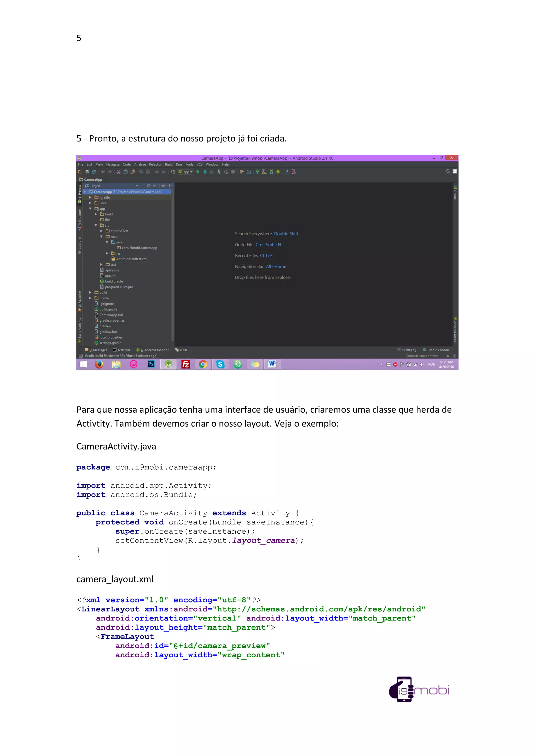Image resolution: width=535 pixels, height=756 pixels.
Task: Click the Synchronize refresh icon
Action: click(x=94, y=172)
